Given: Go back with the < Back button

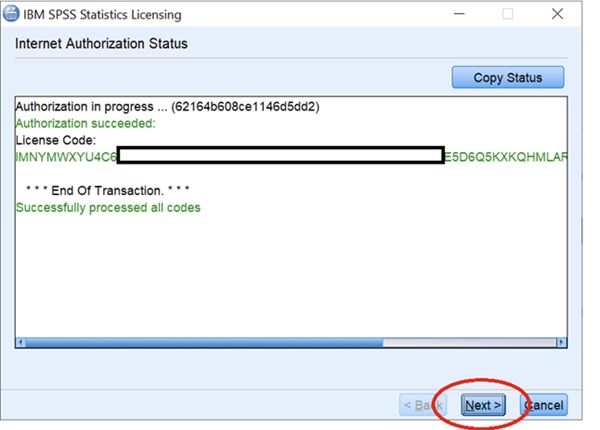Looking at the screenshot, I should 423,405.
